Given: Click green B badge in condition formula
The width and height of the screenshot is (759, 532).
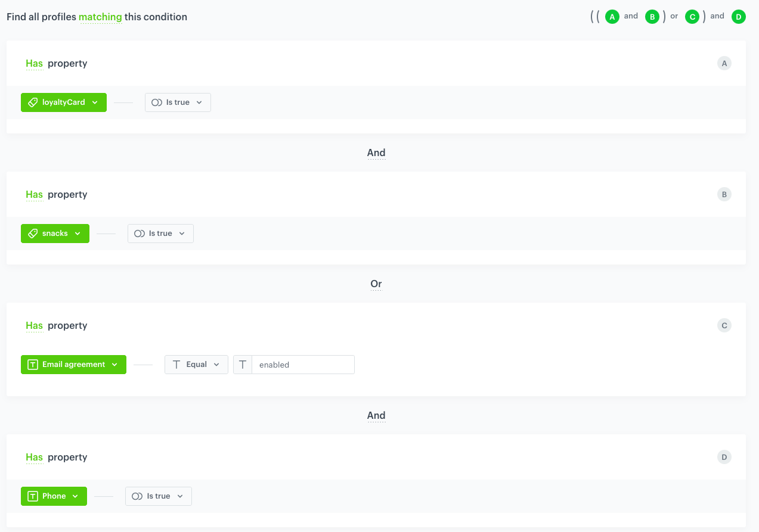Looking at the screenshot, I should click(x=652, y=17).
